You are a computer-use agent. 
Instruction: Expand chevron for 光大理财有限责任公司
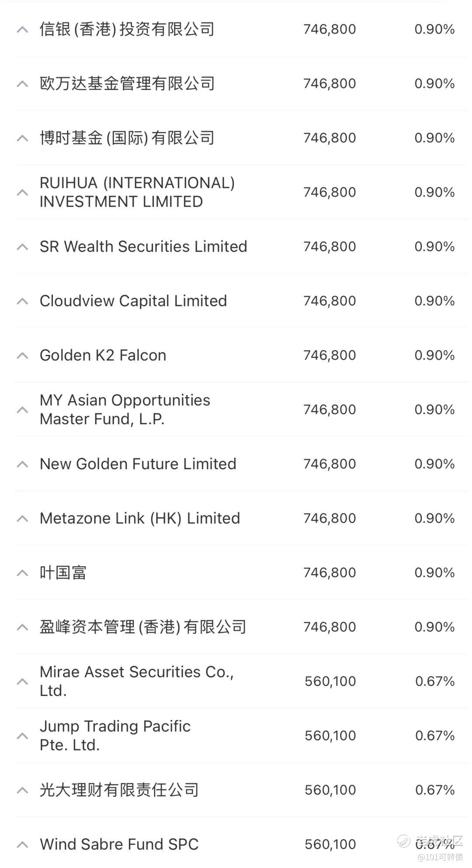(x=22, y=791)
